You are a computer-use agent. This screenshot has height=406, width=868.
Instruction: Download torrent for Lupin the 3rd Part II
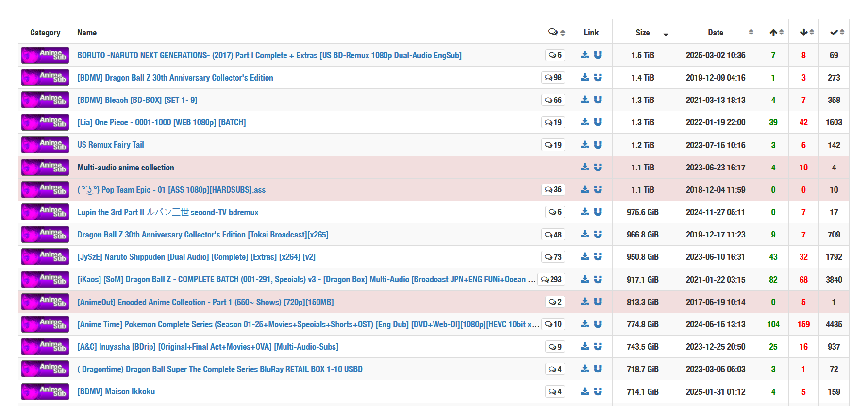(585, 212)
